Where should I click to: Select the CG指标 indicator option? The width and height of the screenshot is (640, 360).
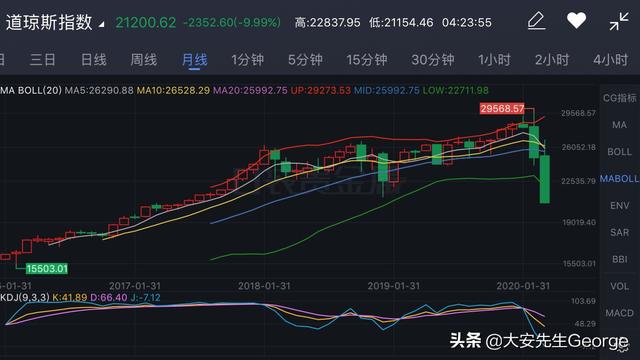[x=620, y=98]
